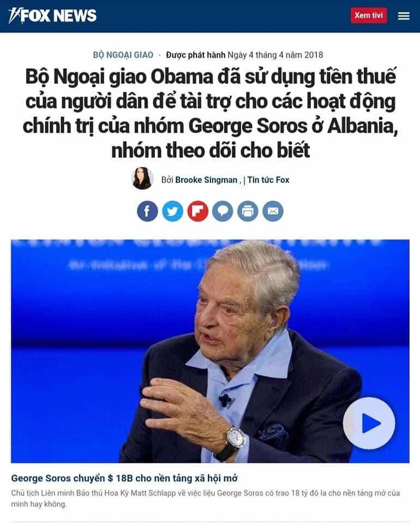Click the publication date Ngày 4 tháng 4
The image size is (420, 524).
pyautogui.click(x=275, y=55)
